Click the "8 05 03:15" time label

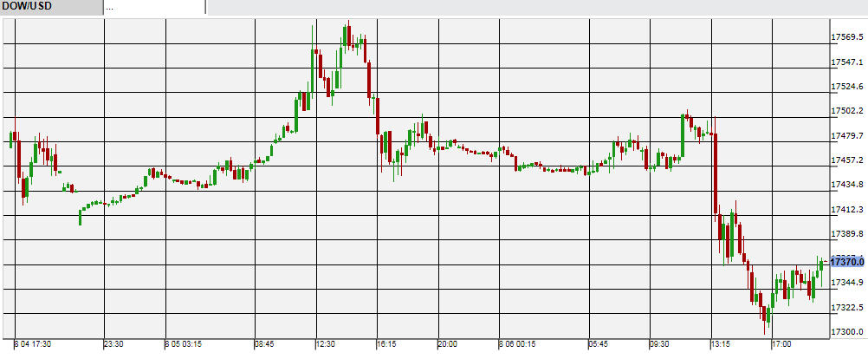(x=183, y=344)
